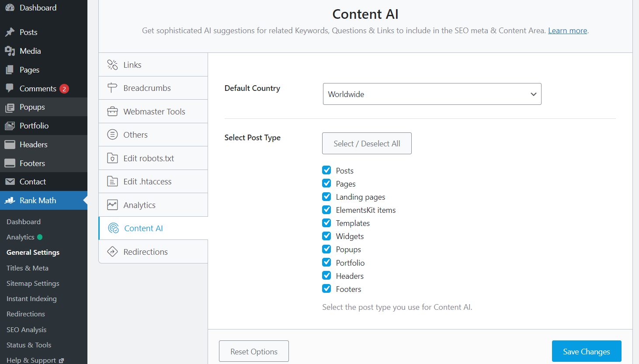
Task: Click the Analytics chart icon in settings tabs
Action: tap(112, 205)
